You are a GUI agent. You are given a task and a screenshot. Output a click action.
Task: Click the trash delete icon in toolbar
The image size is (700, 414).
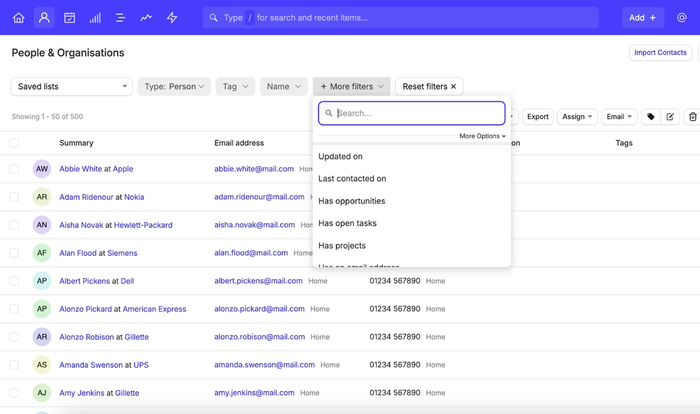(x=692, y=117)
